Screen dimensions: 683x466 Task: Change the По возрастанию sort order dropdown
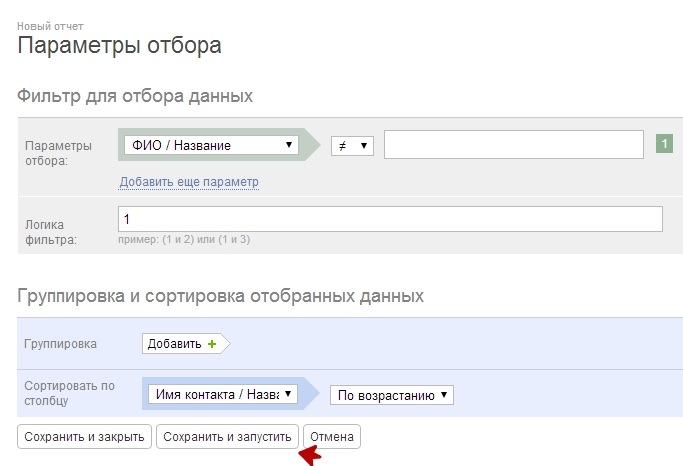[x=392, y=395]
